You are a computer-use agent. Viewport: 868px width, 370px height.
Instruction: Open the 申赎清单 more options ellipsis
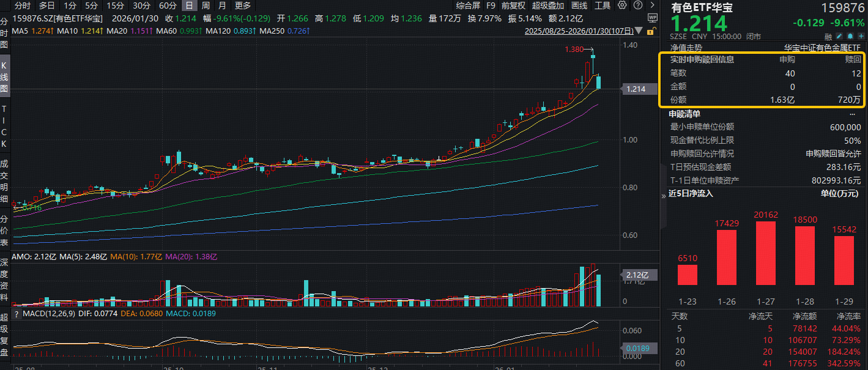coord(852,114)
